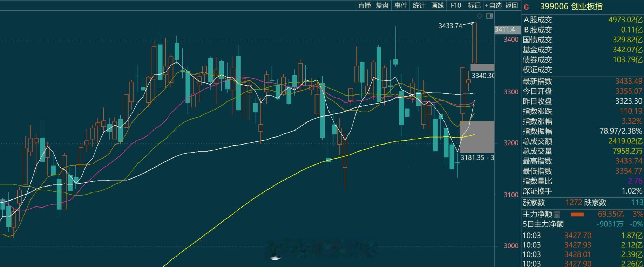Image resolution: width=644 pixels, height=267 pixels.
Task: Click the 最低指数 value 3354.77
Action: coord(629,171)
